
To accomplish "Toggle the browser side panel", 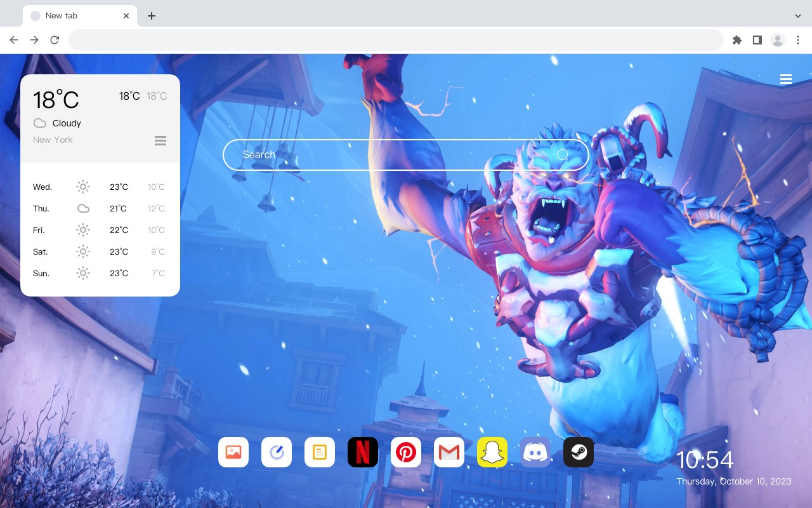I will [x=757, y=40].
